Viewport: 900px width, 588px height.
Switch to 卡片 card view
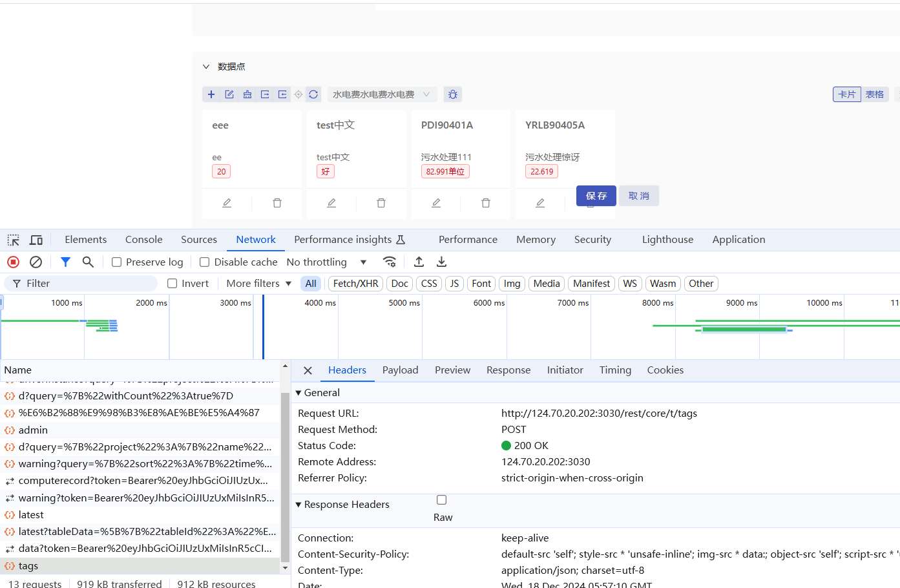pos(847,94)
